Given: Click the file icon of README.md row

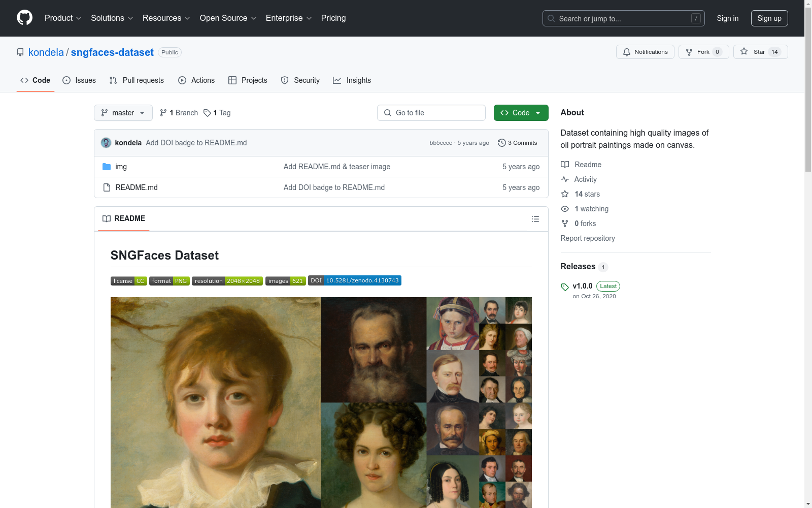Looking at the screenshot, I should click(x=107, y=187).
